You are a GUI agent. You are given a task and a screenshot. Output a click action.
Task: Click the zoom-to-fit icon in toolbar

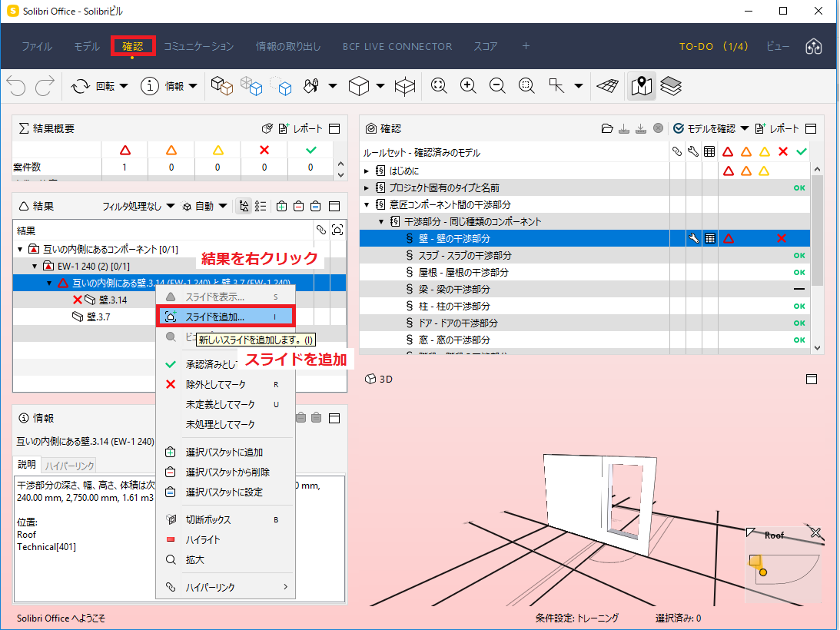[x=439, y=86]
